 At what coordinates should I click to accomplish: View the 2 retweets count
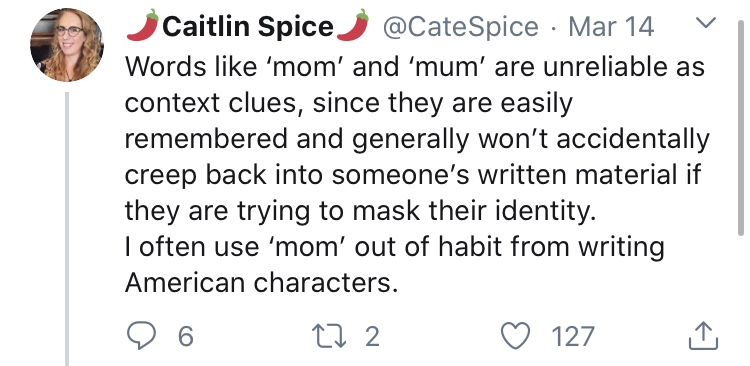tap(373, 336)
